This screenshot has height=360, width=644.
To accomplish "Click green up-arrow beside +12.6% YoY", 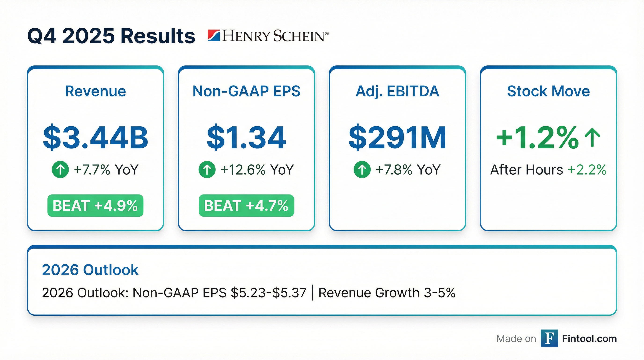I will pyautogui.click(x=207, y=169).
